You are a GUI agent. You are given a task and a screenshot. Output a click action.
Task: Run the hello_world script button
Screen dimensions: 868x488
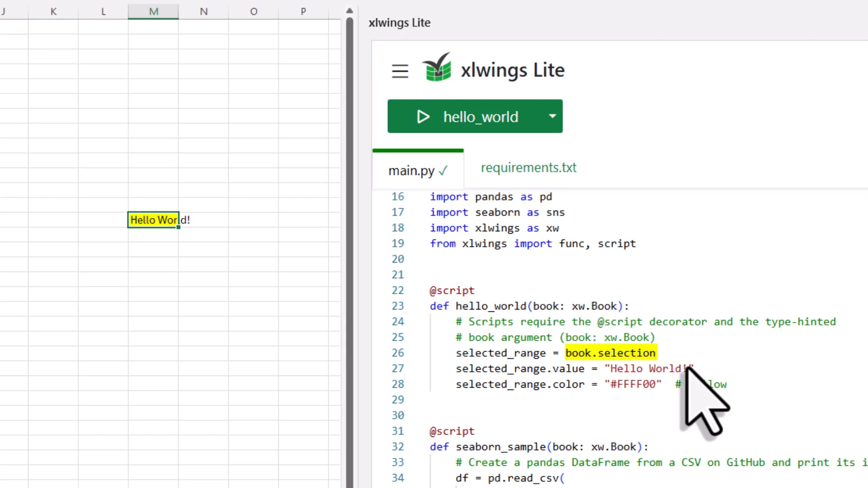click(475, 117)
